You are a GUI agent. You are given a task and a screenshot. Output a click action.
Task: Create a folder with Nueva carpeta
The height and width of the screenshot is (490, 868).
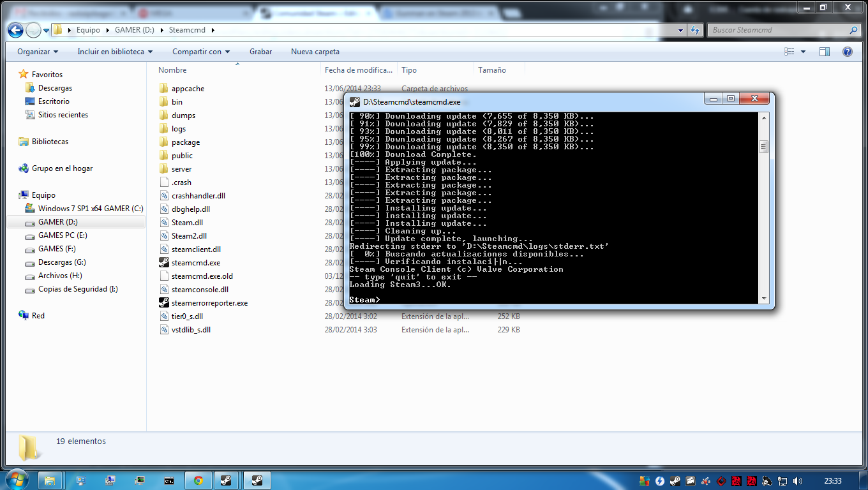(x=315, y=52)
